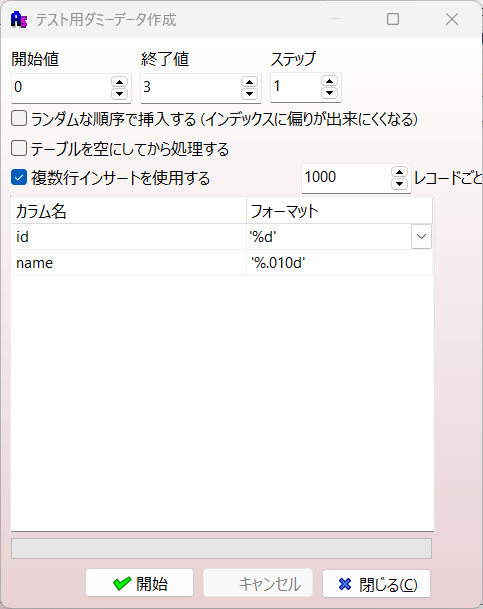The image size is (483, 609).
Task: Enable テーブルを空にしてから処理する checkbox
Action: (x=19, y=148)
